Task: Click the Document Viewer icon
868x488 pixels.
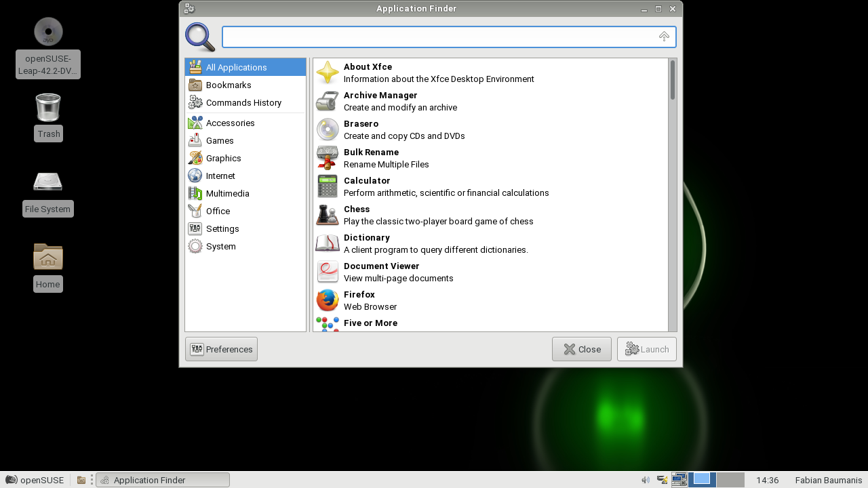Action: pyautogui.click(x=328, y=272)
